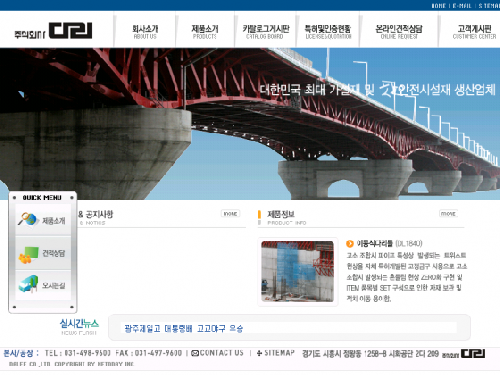Click the footer company logo
The width and height of the screenshot is (500, 375).
pyautogui.click(x=464, y=354)
